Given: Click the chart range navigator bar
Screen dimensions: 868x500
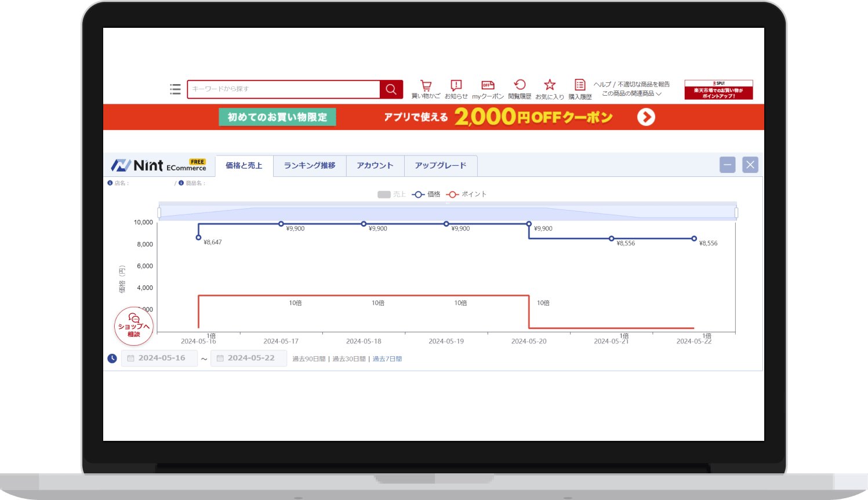Looking at the screenshot, I should [448, 212].
